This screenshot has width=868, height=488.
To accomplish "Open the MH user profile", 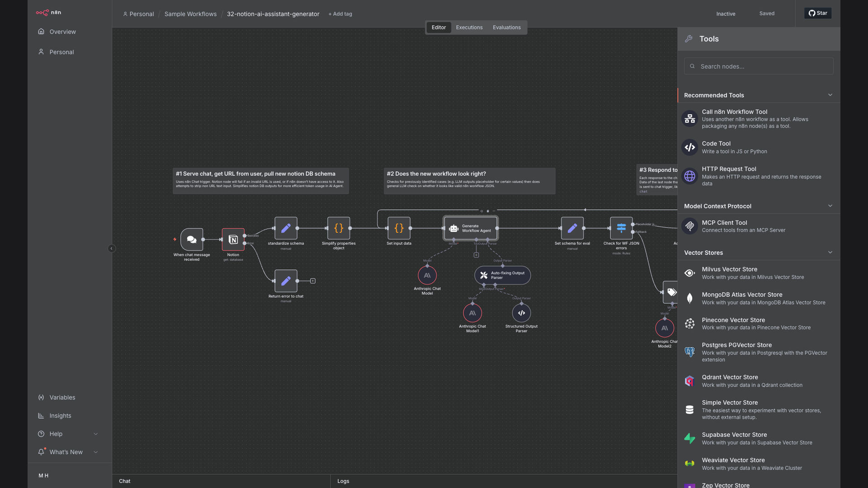I will coord(43,475).
